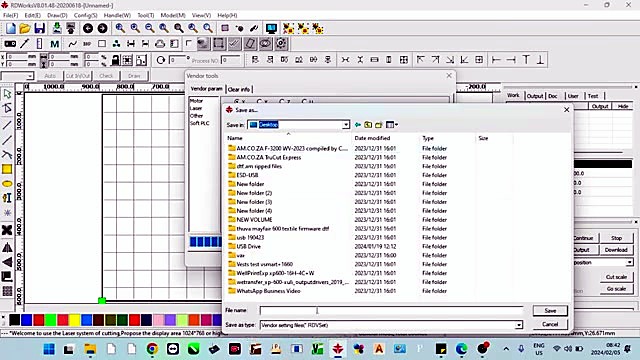Pick bright green swatch in color palette

51,320
